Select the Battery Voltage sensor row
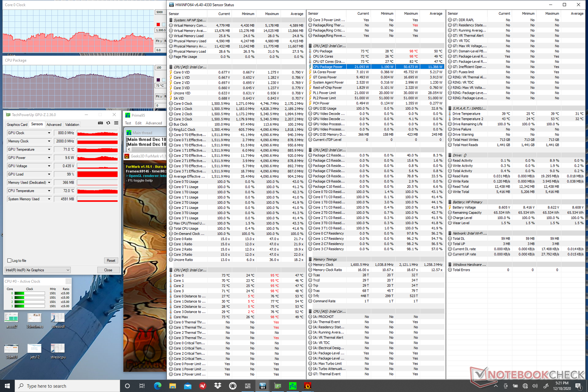This screenshot has height=392, width=588. click(x=516, y=207)
